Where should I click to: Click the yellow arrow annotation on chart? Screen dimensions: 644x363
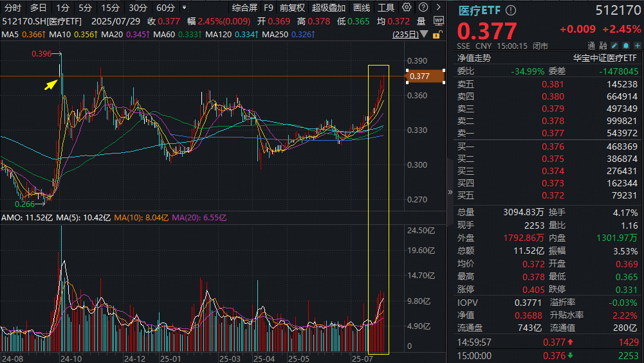tap(51, 84)
